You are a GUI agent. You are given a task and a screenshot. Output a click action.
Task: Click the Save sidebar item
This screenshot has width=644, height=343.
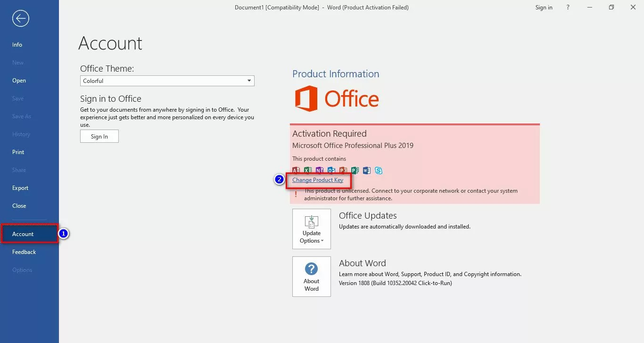tap(29, 98)
